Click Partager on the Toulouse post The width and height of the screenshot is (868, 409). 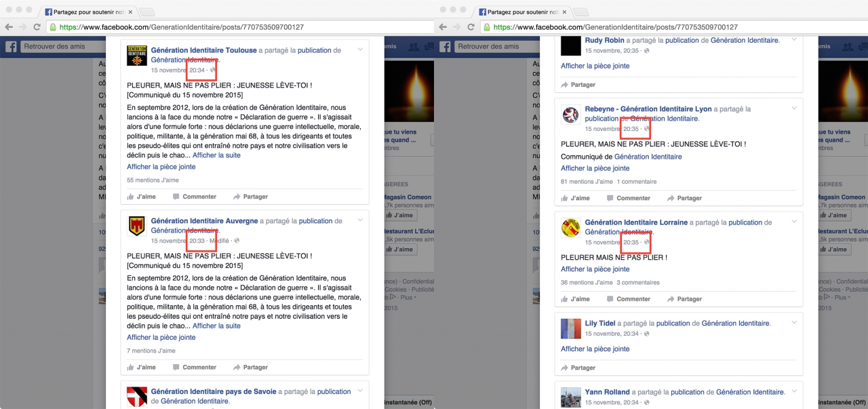click(x=250, y=197)
